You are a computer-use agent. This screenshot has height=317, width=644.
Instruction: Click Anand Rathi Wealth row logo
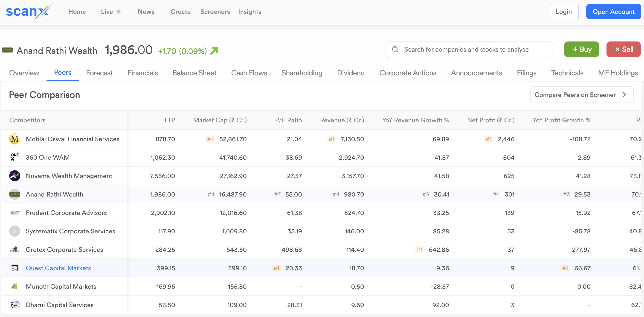(15, 194)
